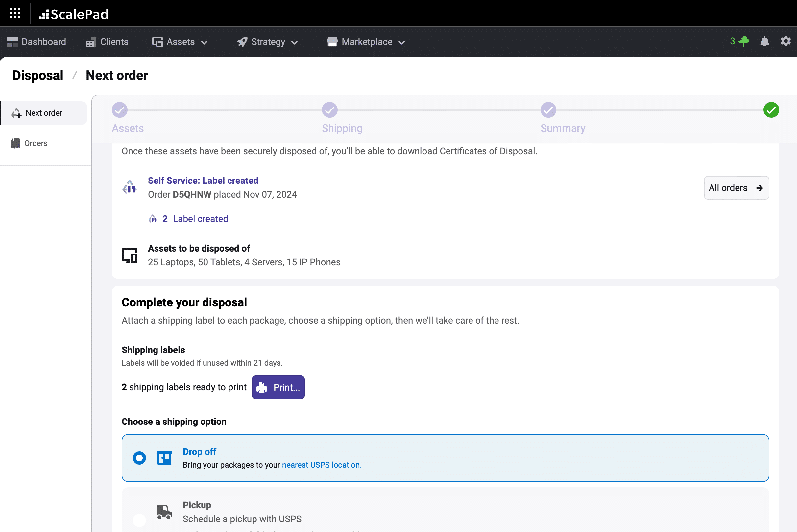Viewport: 797px width, 532px height.
Task: Open the app launcher grid icon
Action: coord(15,13)
